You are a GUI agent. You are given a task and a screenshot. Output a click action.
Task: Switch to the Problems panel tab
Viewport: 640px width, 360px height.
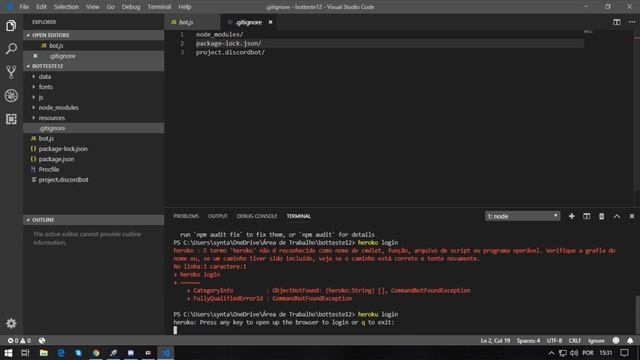coord(186,216)
